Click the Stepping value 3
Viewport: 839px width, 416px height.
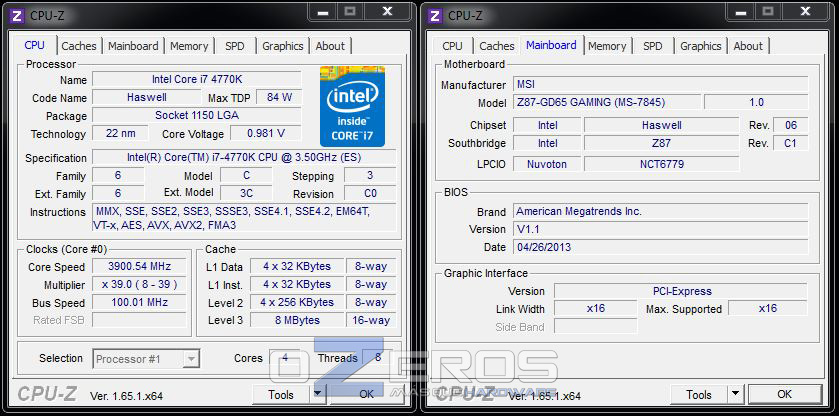pyautogui.click(x=370, y=175)
